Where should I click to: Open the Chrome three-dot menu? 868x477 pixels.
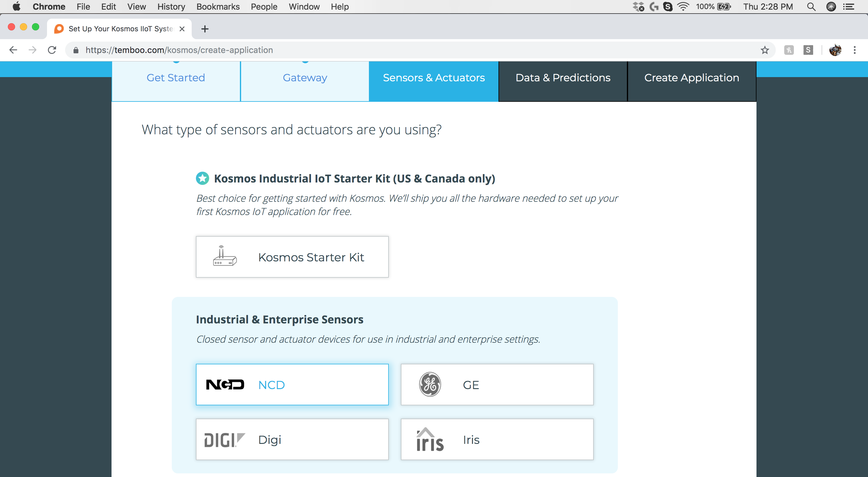854,50
